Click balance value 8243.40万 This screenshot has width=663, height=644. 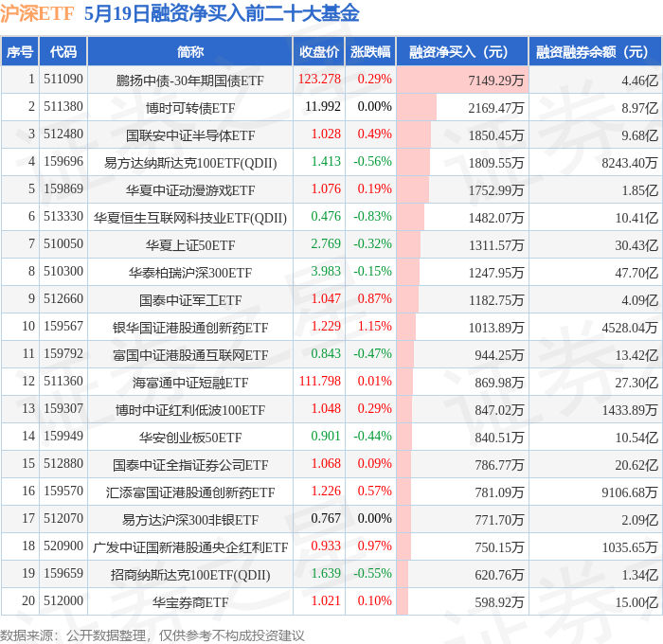pyautogui.click(x=630, y=162)
